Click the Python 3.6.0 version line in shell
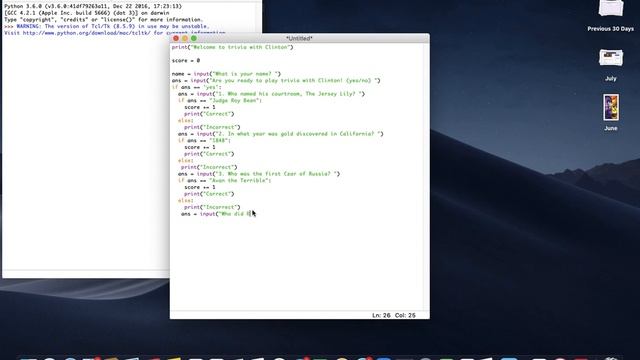Viewport: 640px width, 360px height. pos(93,7)
